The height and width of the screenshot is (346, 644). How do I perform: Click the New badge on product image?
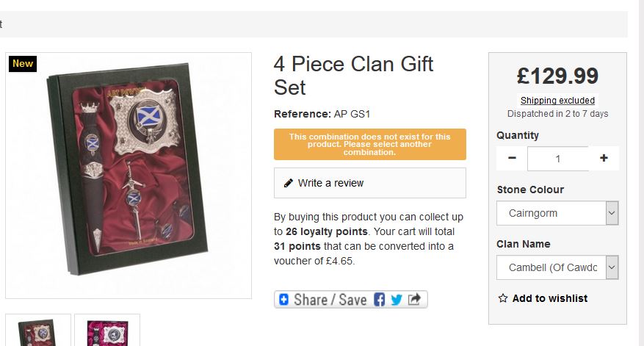point(23,64)
